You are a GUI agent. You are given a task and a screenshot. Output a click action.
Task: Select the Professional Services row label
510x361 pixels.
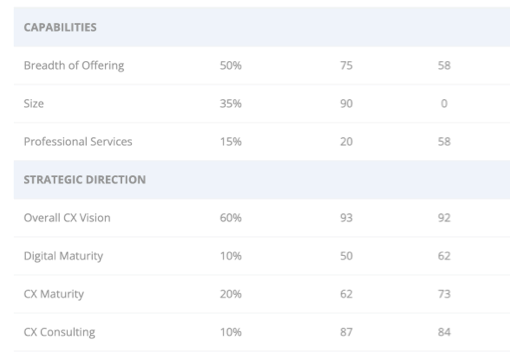click(x=78, y=142)
